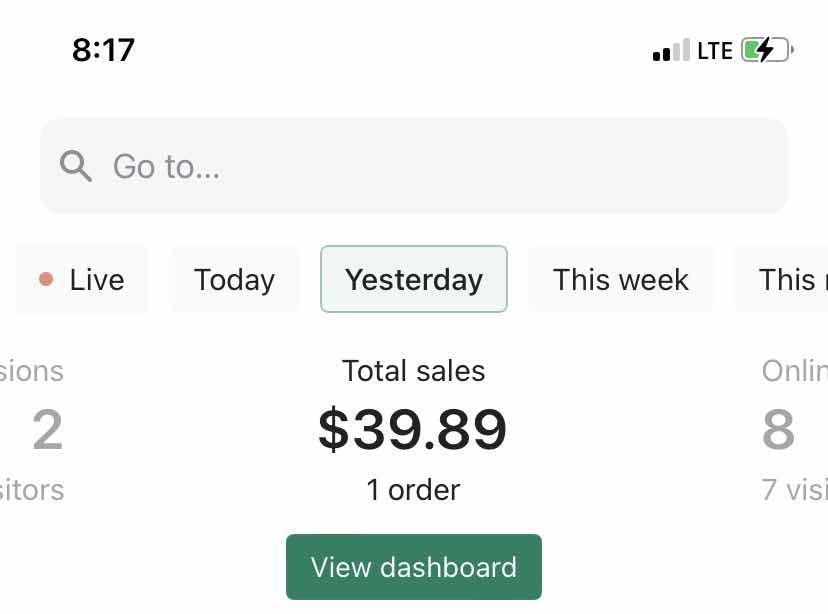This screenshot has width=828, height=614.
Task: Tap the cut-off "sitors" text on left
Action: pyautogui.click(x=32, y=490)
